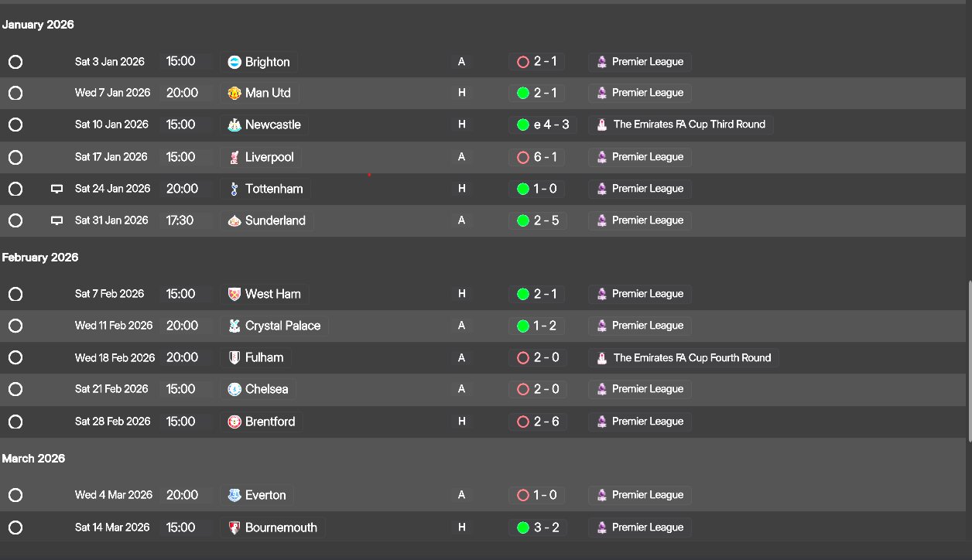Screen dimensions: 972x560
Task: Click the TV icon on Tottenham fixture
Action: point(56,189)
